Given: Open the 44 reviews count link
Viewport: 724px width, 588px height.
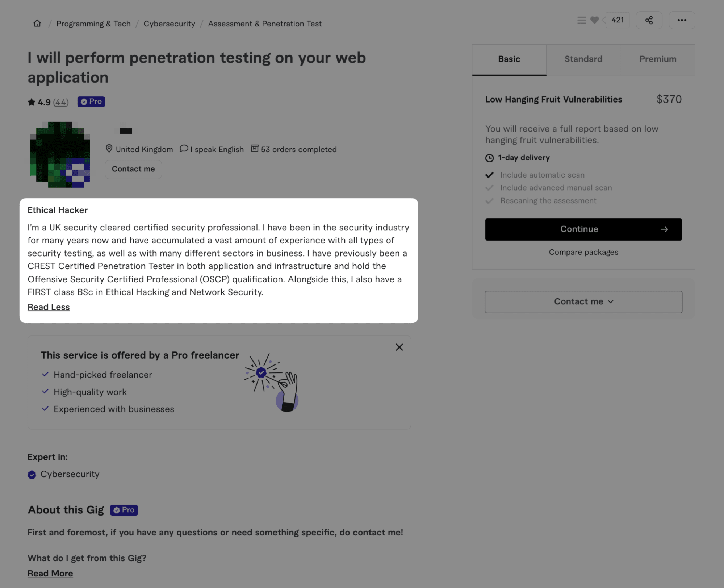Looking at the screenshot, I should [x=60, y=103].
